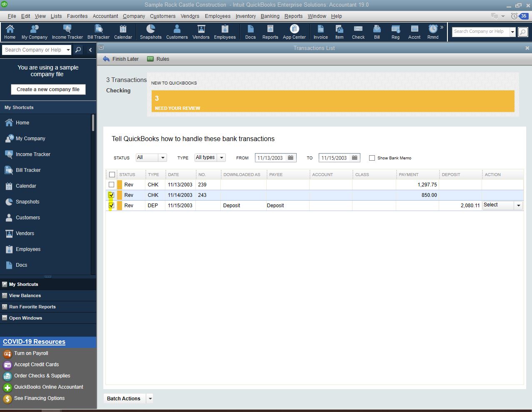The height and width of the screenshot is (412, 532).
Task: Click Turn on Payroll link
Action: [x=31, y=353]
